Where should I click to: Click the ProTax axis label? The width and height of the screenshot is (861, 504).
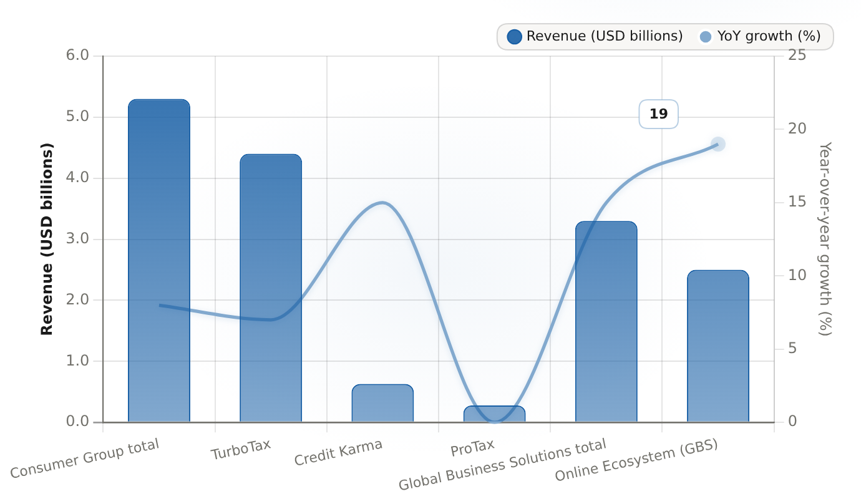click(472, 447)
